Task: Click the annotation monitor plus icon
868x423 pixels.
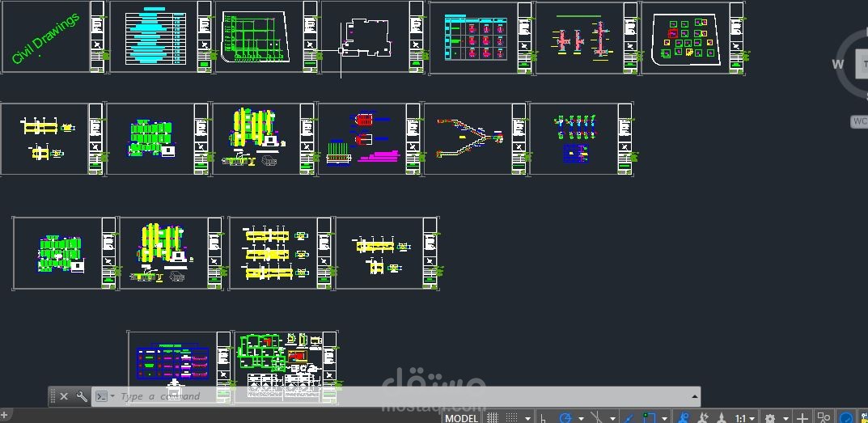Action: (x=802, y=419)
